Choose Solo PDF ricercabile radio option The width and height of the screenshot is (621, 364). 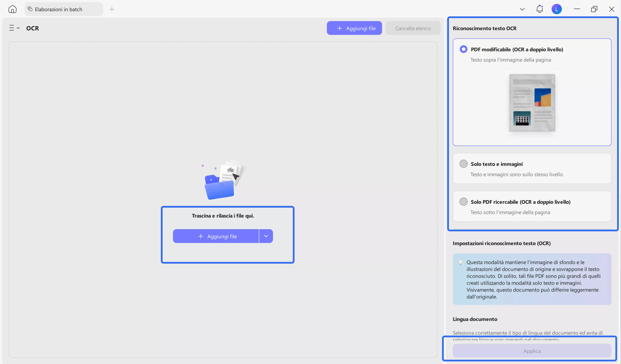click(463, 202)
